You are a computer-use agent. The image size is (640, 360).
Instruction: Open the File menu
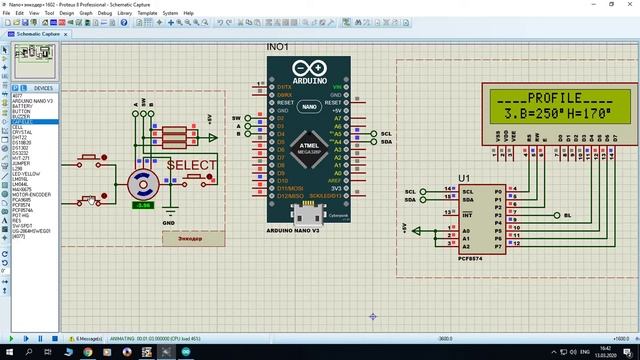click(x=7, y=13)
